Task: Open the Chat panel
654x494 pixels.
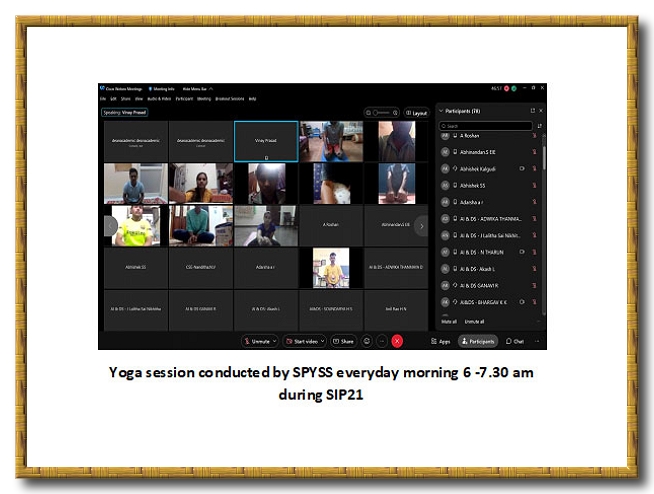Action: (x=515, y=341)
